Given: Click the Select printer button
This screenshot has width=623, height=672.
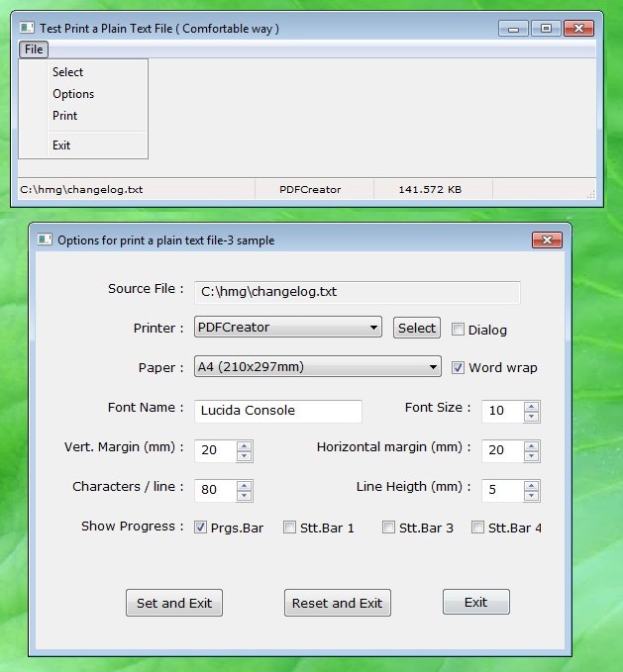Looking at the screenshot, I should click(417, 328).
